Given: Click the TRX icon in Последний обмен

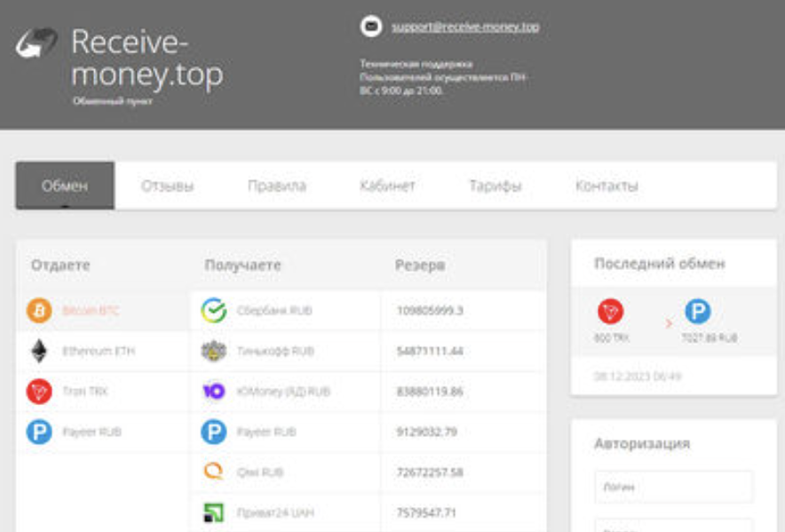Looking at the screenshot, I should point(611,313).
